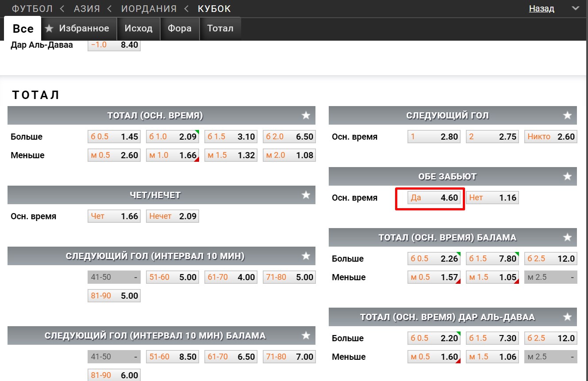This screenshot has width=588, height=381.
Task: Bet on б 0.5 at 1.45
Action: click(x=114, y=137)
